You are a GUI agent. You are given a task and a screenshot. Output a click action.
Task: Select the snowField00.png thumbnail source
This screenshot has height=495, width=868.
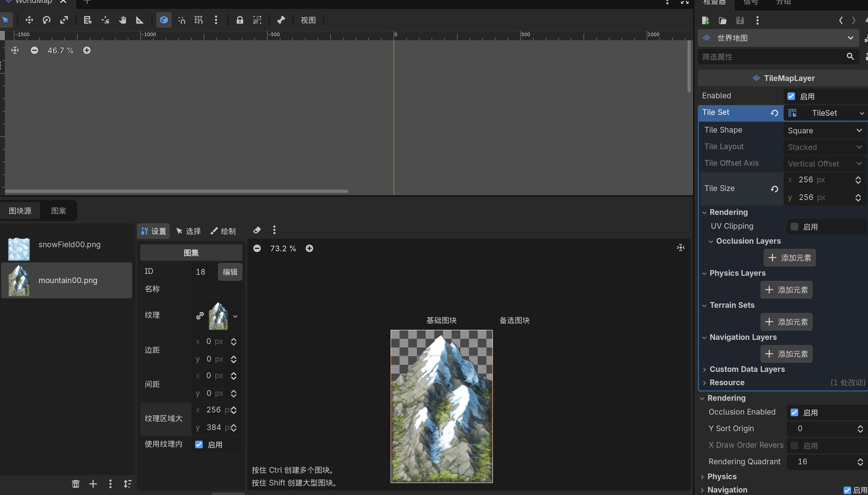point(19,249)
